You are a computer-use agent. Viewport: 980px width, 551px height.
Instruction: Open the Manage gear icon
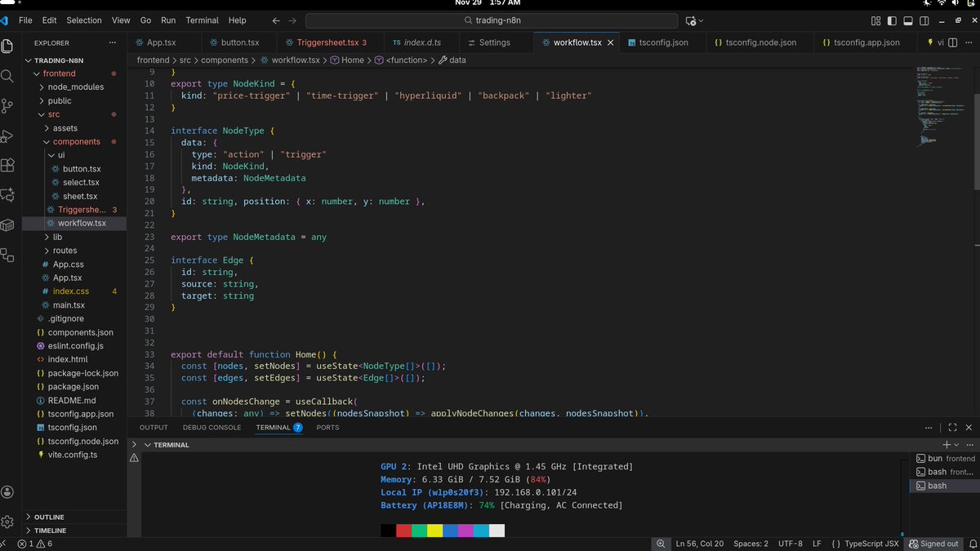click(x=7, y=522)
